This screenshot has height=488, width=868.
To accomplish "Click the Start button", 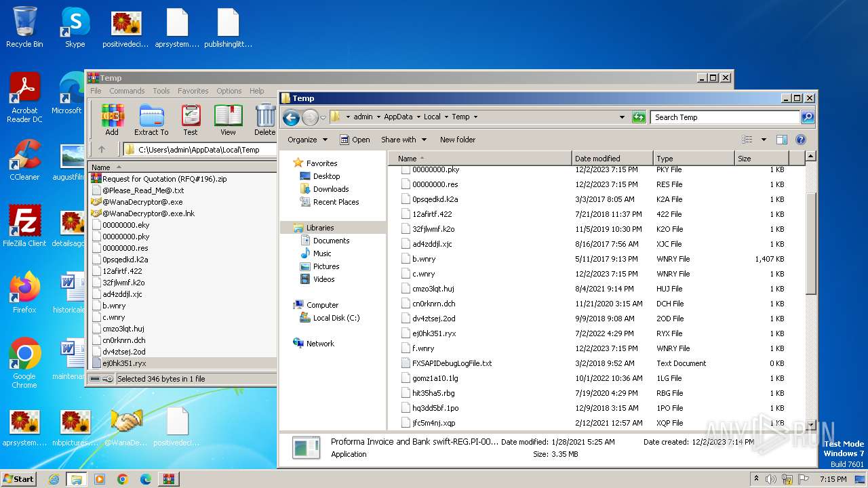I will pos(18,479).
